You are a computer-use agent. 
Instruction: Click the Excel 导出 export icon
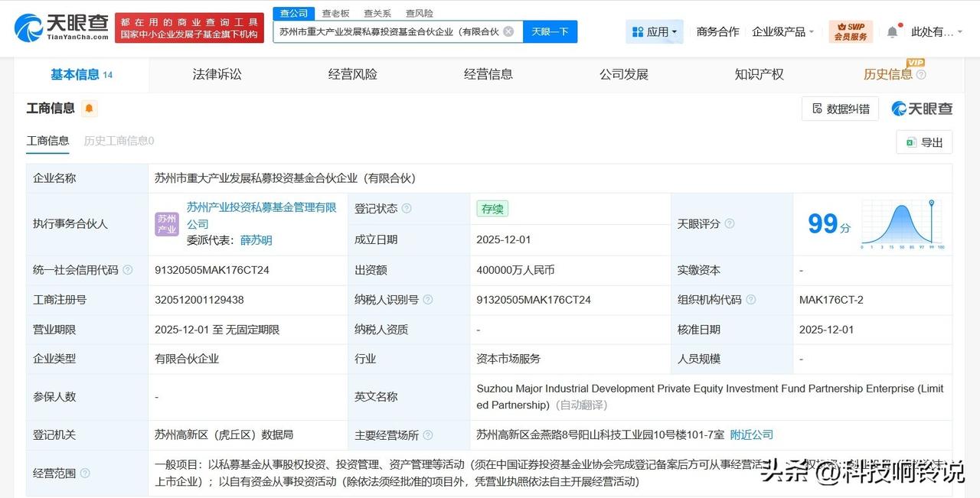click(910, 142)
